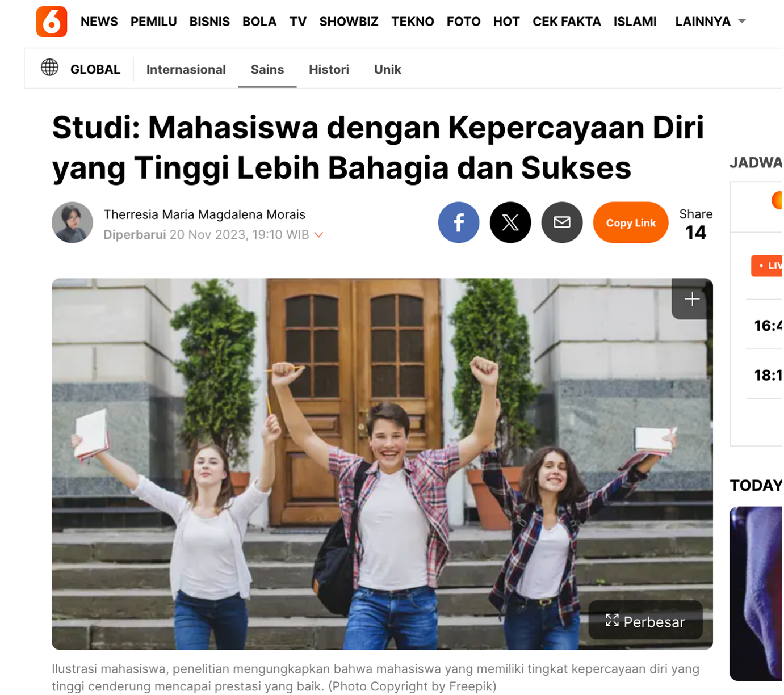Open author's profile photo
Image resolution: width=784 pixels, height=695 pixels.
(72, 223)
